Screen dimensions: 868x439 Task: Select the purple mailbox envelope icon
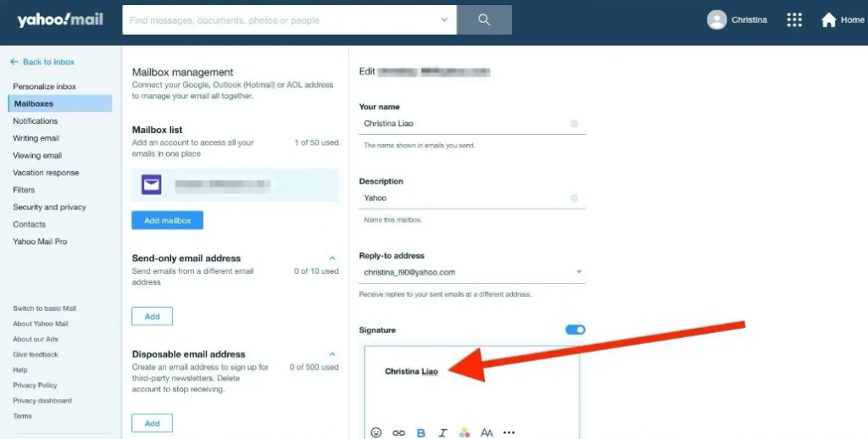151,185
